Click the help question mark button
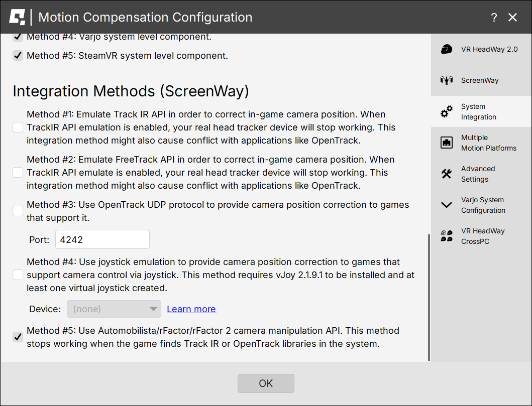This screenshot has height=406, width=532. click(494, 18)
